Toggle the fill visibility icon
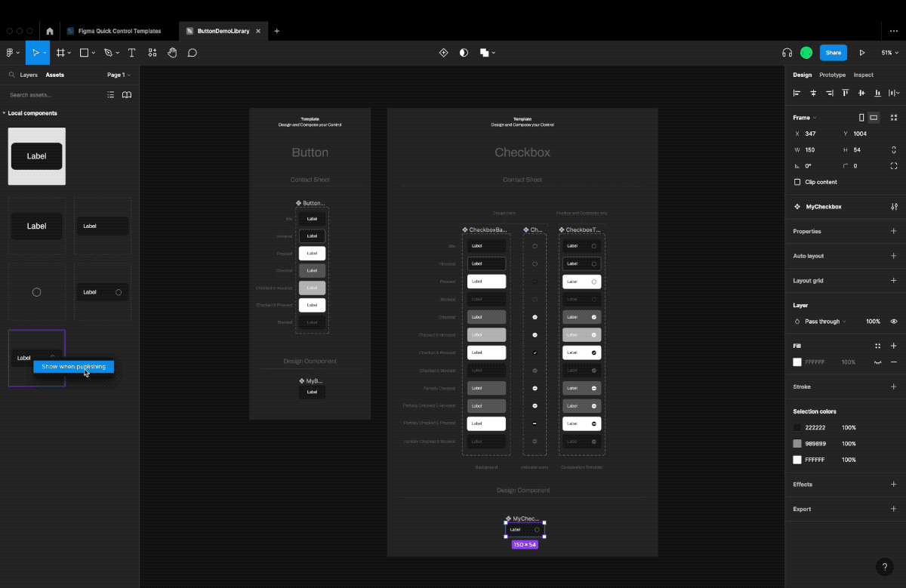 [x=878, y=362]
